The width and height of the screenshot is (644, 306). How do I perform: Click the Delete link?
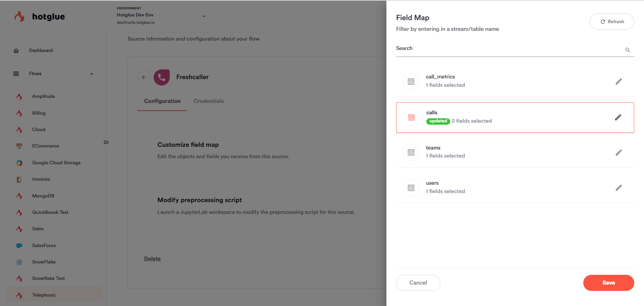coord(152,258)
